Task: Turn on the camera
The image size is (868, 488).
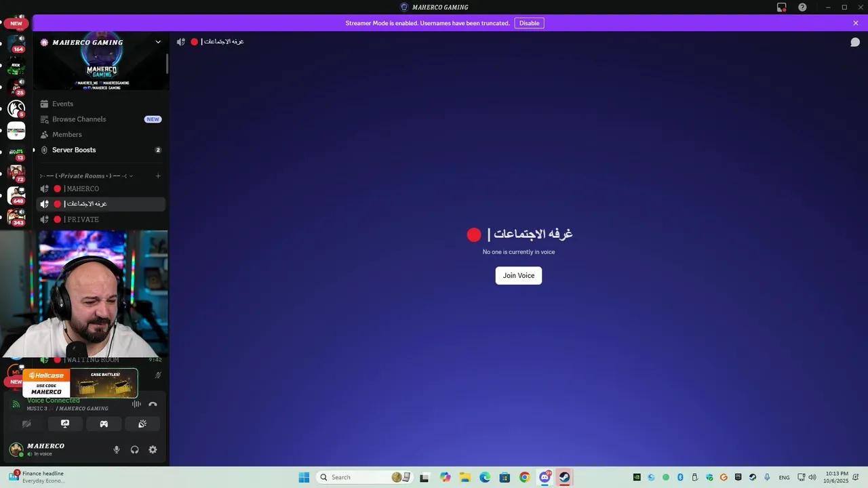Action: [26, 424]
